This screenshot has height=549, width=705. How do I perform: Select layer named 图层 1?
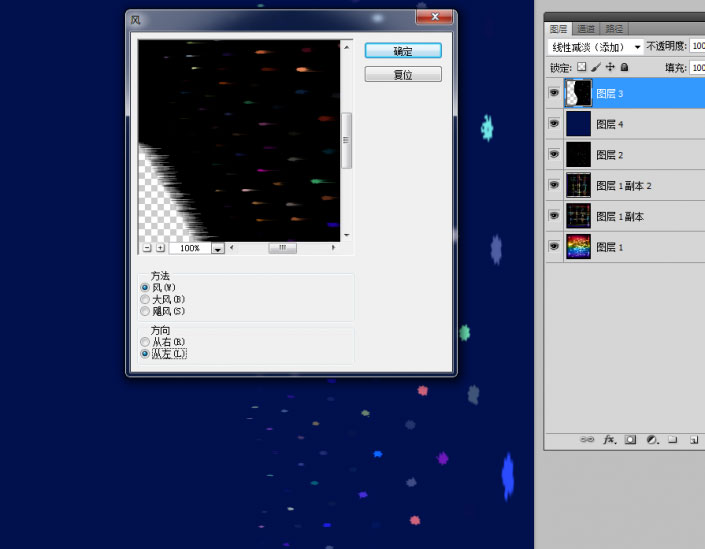point(610,247)
